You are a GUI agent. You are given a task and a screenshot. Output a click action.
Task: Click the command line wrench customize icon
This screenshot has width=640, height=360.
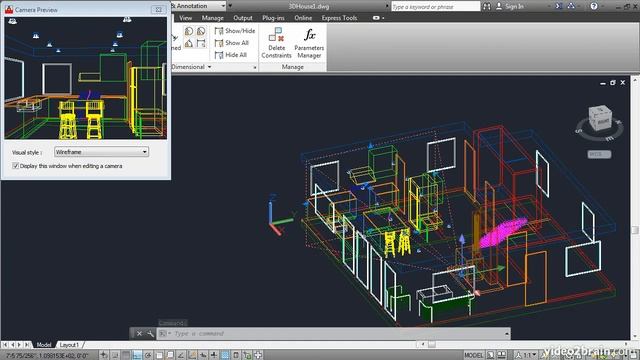point(150,333)
